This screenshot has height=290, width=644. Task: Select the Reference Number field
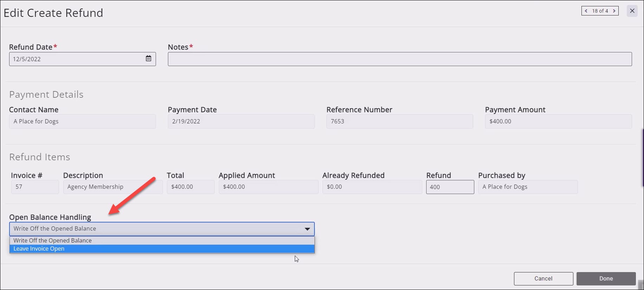point(399,121)
